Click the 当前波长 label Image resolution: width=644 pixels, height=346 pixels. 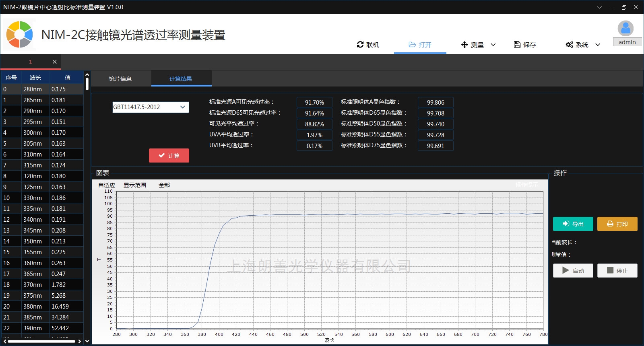564,242
